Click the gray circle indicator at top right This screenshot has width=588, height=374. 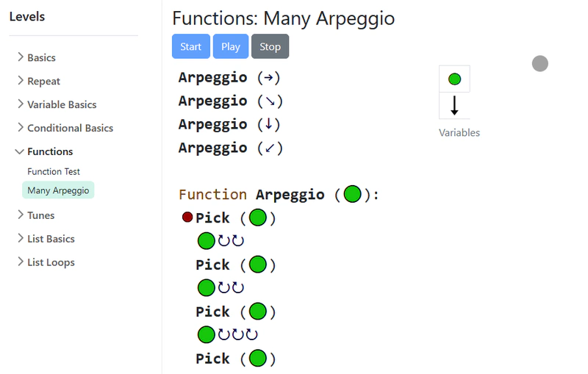540,63
